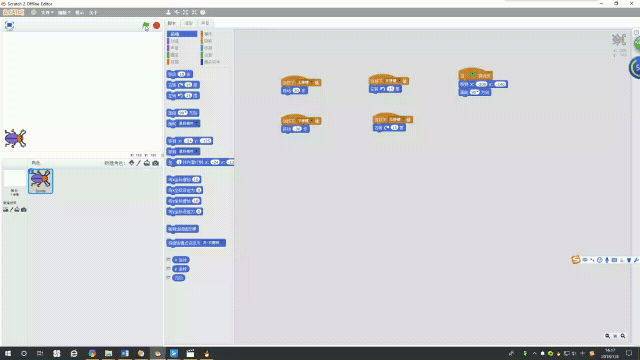Click the help question mark icon
640x360 pixels.
click(x=202, y=12)
